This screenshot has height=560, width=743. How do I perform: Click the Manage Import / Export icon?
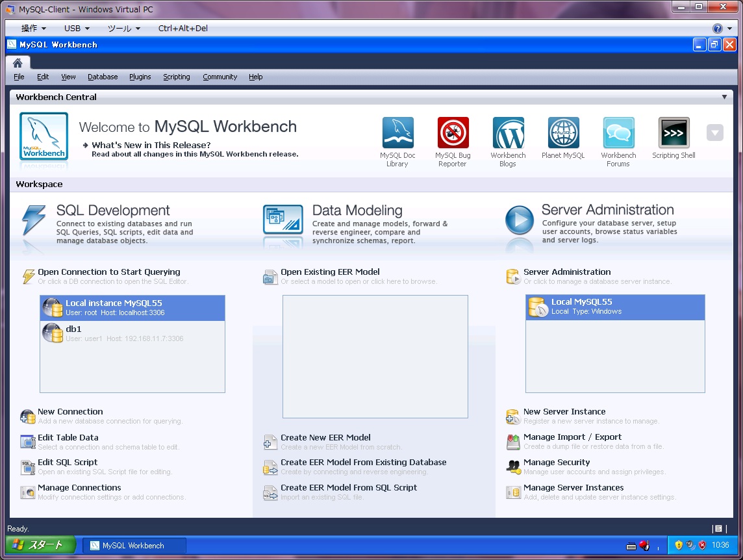point(513,442)
